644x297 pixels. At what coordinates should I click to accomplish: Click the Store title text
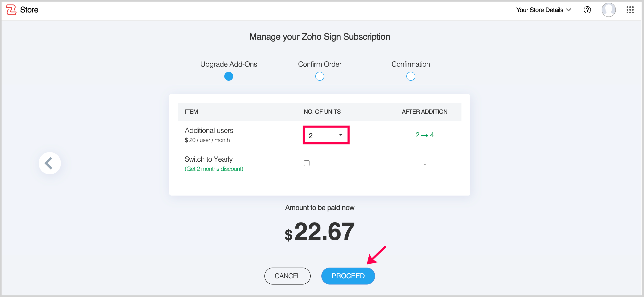point(29,10)
